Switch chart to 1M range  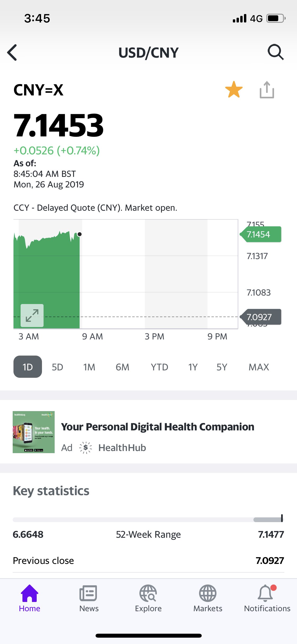coord(89,367)
